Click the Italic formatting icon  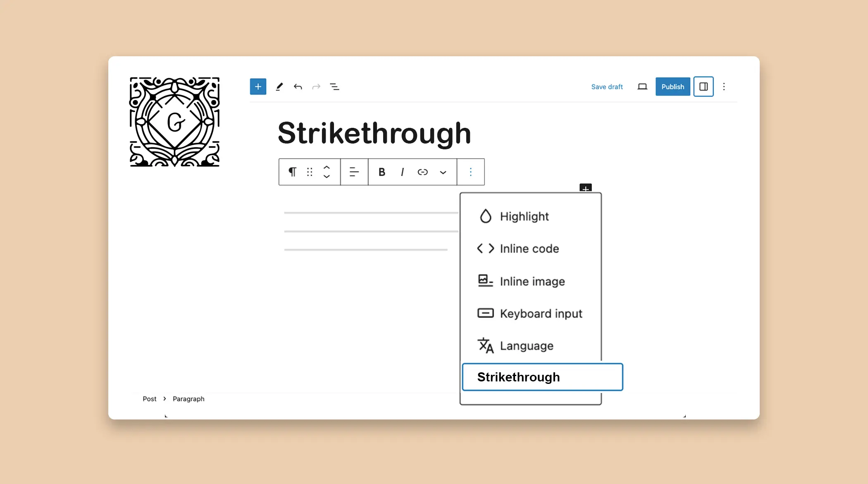tap(402, 172)
